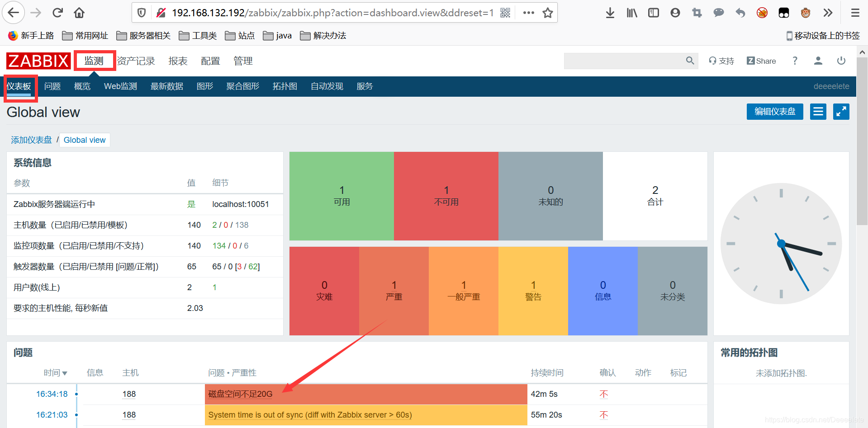Screen dimensions: 868x428
Task: Toggle the browser sidebar icon
Action: (x=654, y=13)
